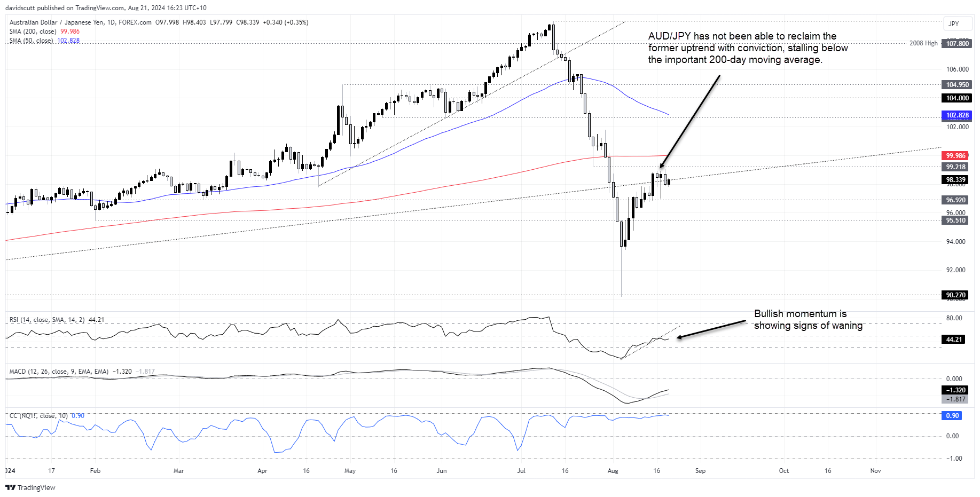Click the blue correlation value tag 0.90
This screenshot has height=497, width=980.
(952, 416)
